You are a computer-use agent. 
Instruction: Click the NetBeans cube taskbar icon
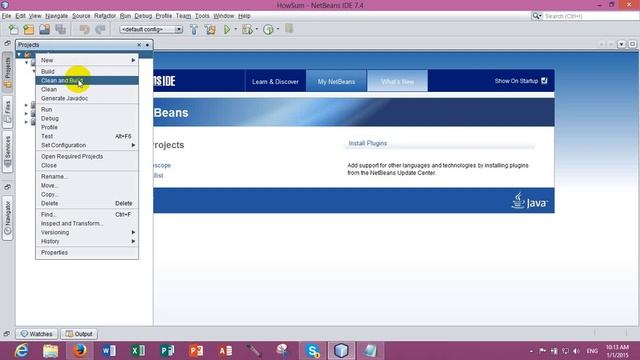point(341,351)
